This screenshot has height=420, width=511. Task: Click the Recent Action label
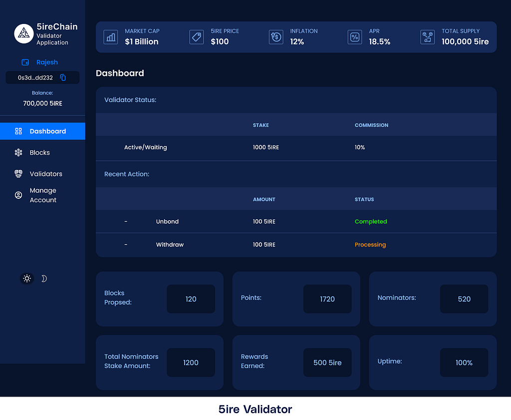coord(127,174)
